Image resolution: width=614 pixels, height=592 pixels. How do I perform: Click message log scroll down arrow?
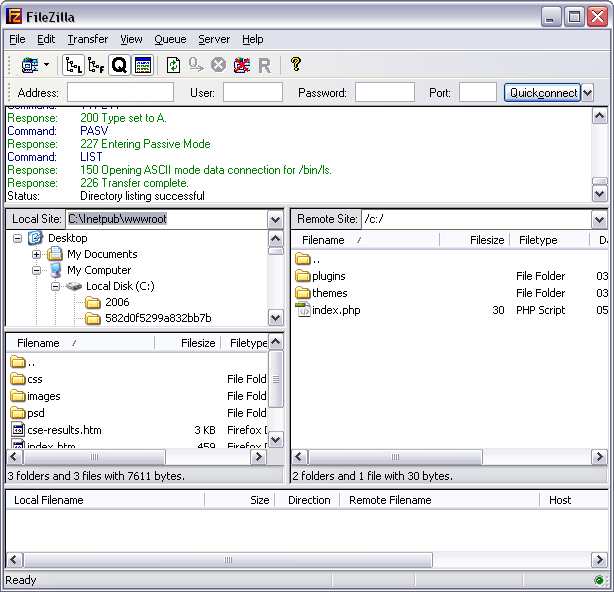[600, 193]
